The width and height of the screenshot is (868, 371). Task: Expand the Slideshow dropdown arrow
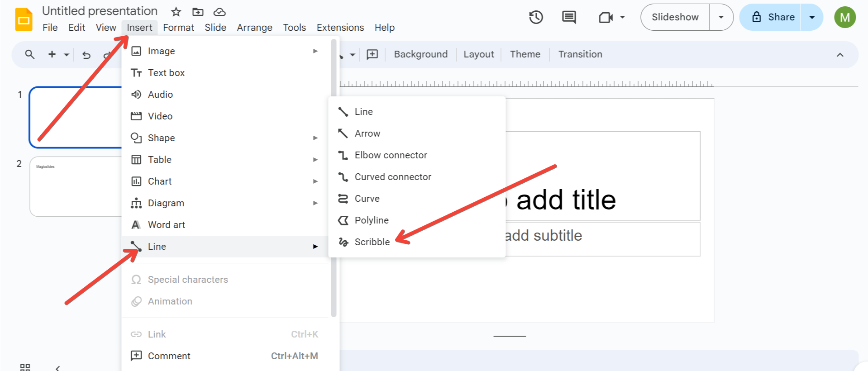tap(721, 18)
